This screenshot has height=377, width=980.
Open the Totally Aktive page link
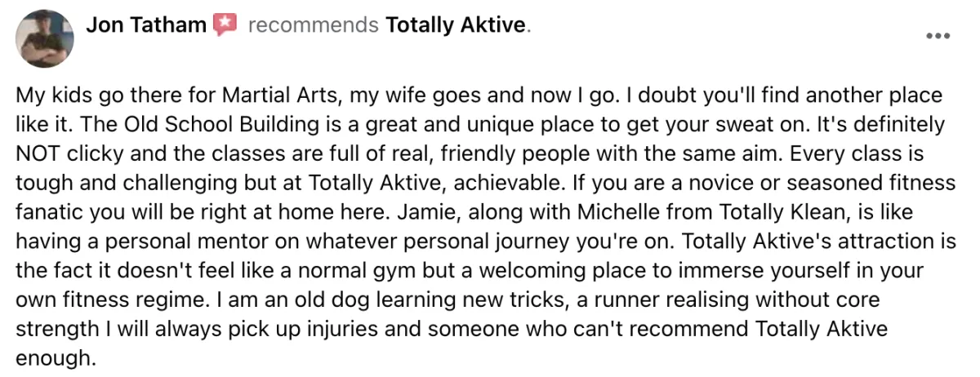[456, 25]
